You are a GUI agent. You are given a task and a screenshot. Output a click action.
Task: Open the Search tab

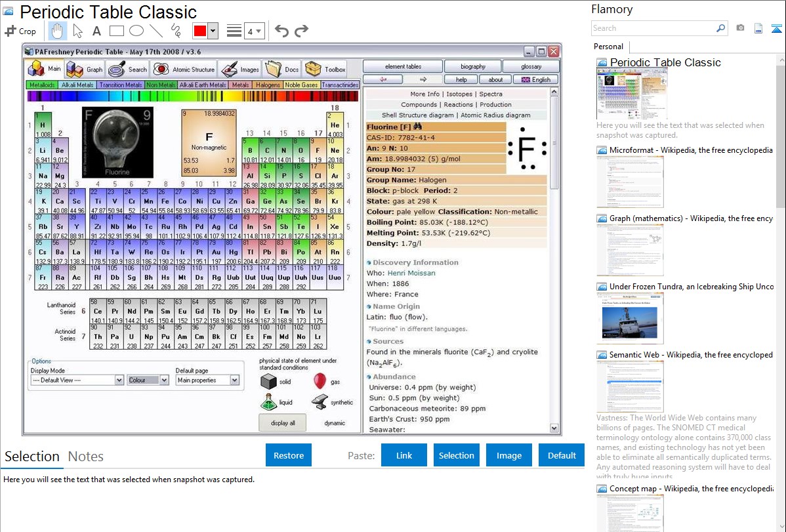point(127,70)
